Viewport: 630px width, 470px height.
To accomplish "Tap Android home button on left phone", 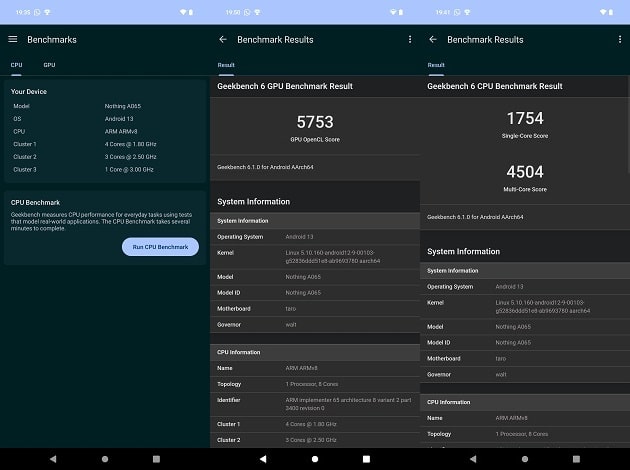I will coord(105,459).
